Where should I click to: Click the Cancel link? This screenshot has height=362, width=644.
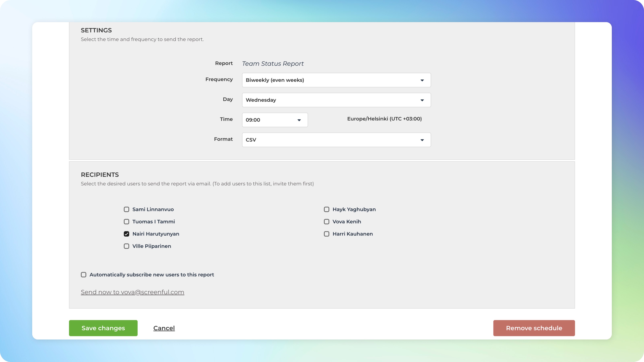pyautogui.click(x=164, y=328)
